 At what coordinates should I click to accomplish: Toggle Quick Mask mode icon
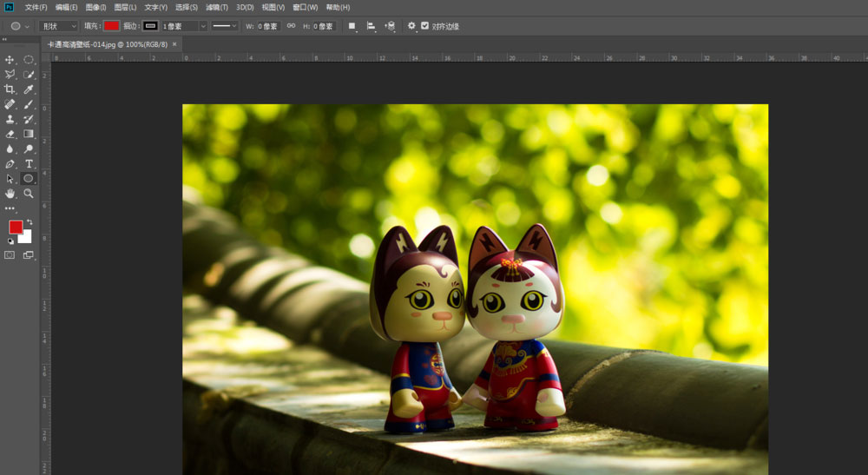coord(10,255)
